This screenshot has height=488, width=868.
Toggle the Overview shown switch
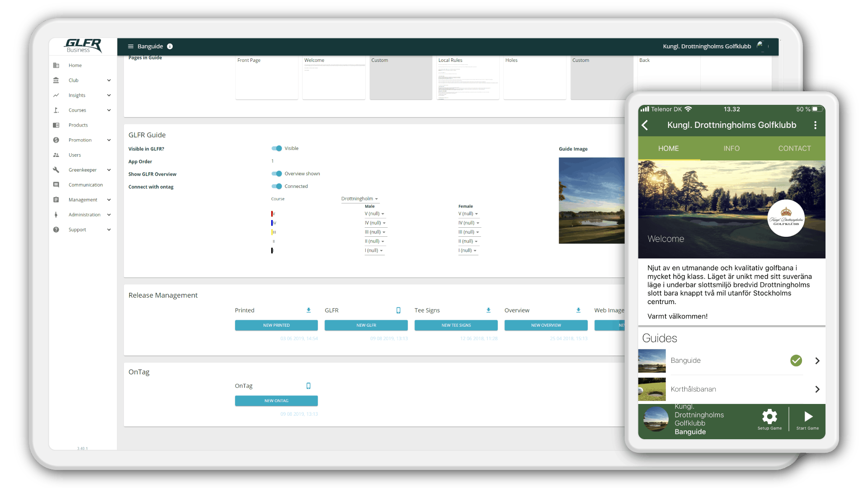277,174
